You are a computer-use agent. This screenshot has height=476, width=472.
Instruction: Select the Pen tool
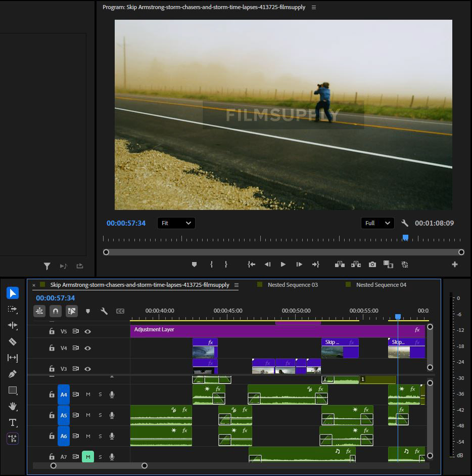13,374
